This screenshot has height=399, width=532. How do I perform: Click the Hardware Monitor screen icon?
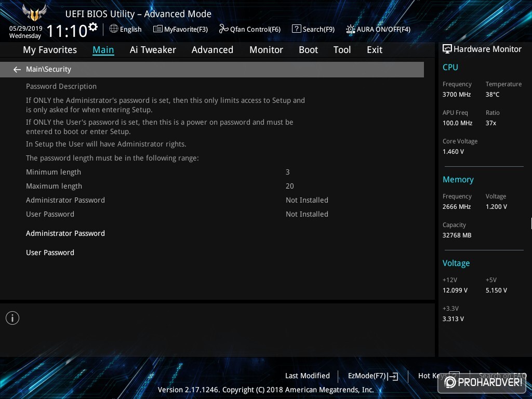tap(447, 49)
